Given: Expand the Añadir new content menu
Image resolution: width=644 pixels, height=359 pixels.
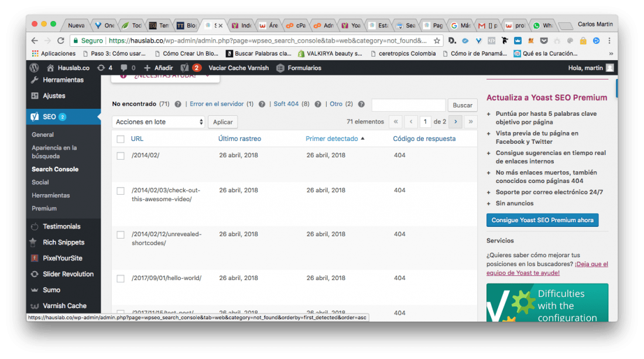Looking at the screenshot, I should (159, 68).
